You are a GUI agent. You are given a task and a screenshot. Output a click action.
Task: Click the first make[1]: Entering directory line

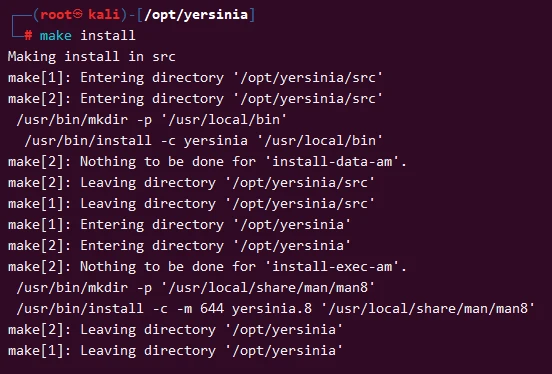pyautogui.click(x=195, y=77)
